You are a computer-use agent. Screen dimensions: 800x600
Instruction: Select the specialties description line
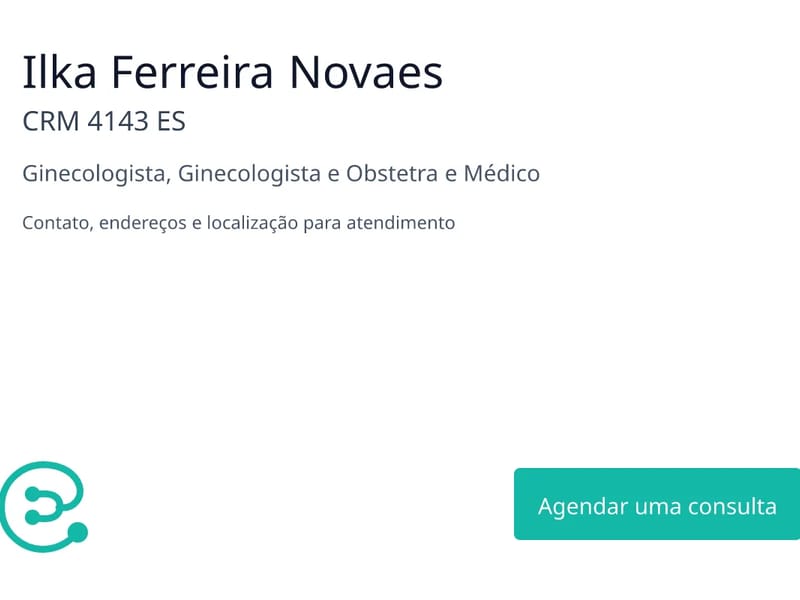pyautogui.click(x=282, y=173)
